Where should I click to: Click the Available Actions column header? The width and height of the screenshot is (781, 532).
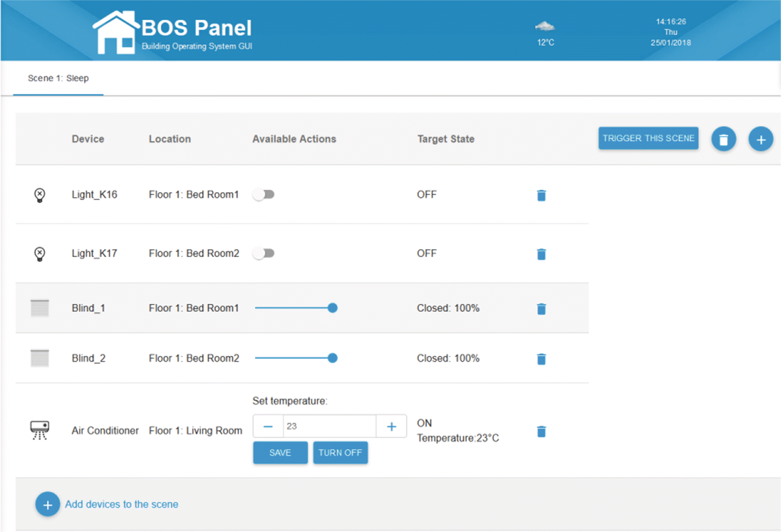(294, 139)
